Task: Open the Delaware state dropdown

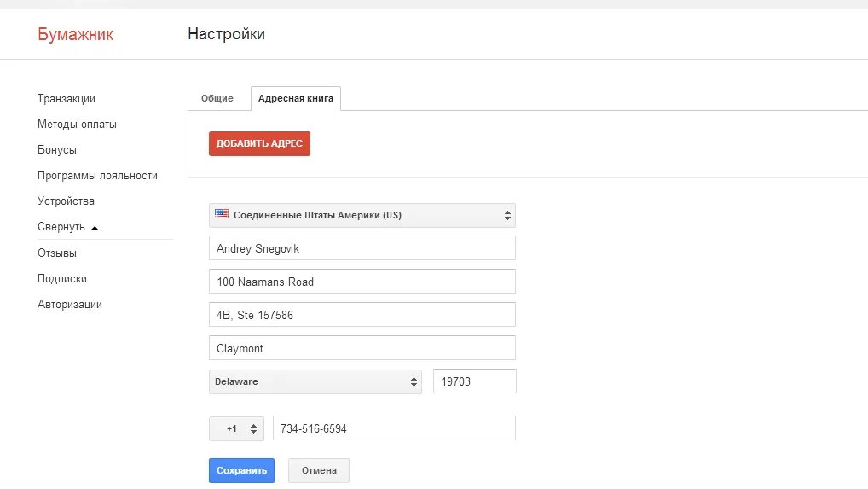Action: click(x=315, y=381)
